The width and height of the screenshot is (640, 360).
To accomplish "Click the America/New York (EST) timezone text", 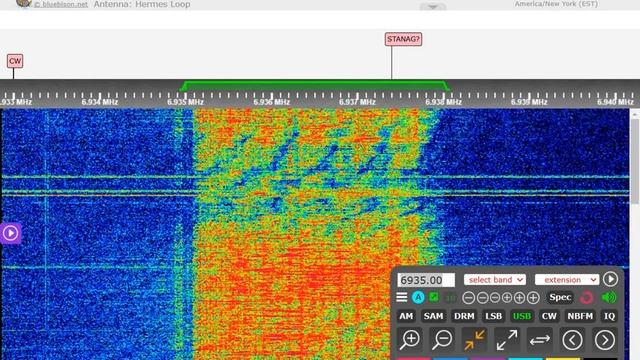I will (556, 4).
